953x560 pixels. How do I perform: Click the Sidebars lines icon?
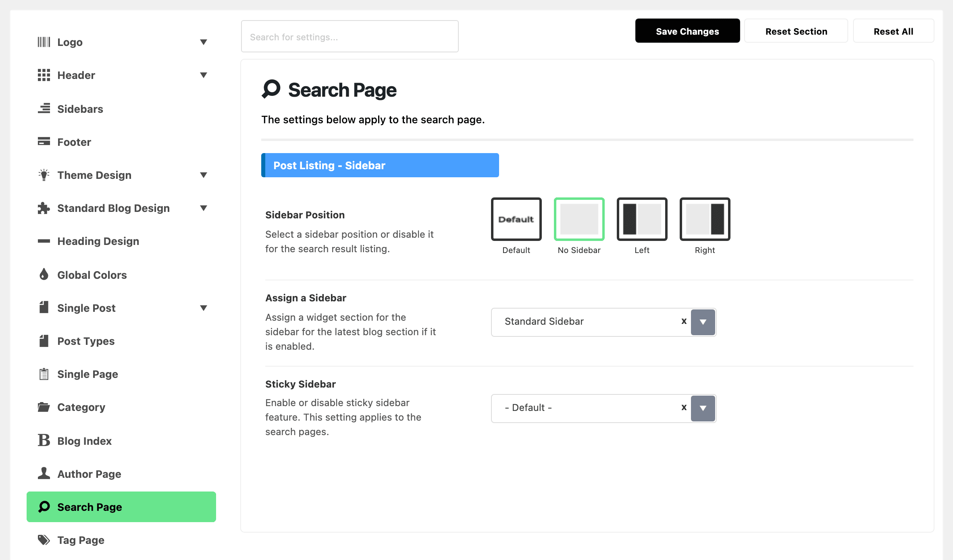pos(44,108)
